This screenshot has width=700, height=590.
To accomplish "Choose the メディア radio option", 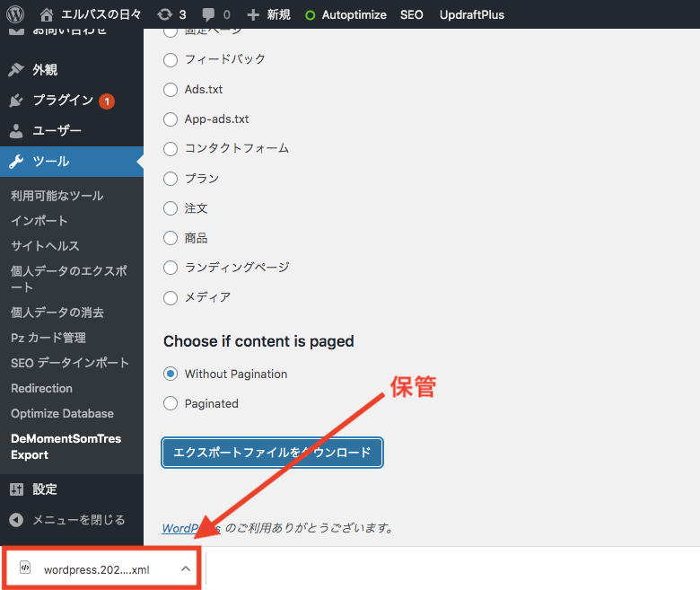I will pos(171,297).
